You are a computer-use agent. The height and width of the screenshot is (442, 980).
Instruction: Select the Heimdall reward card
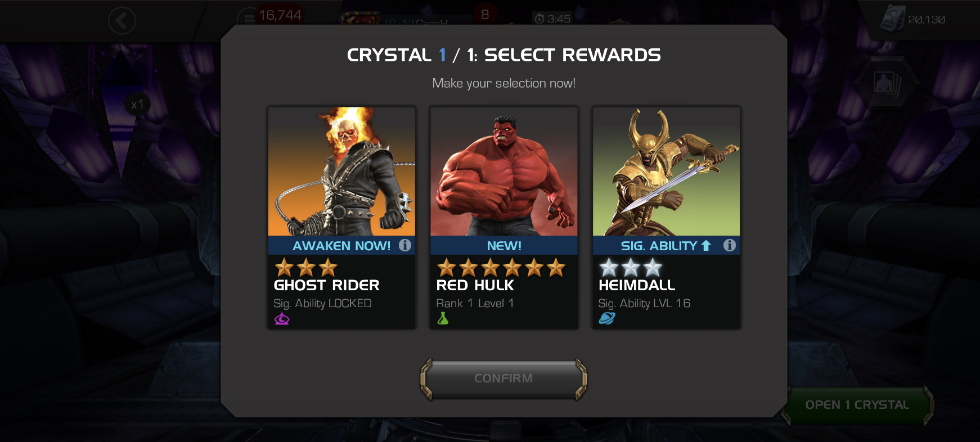666,218
